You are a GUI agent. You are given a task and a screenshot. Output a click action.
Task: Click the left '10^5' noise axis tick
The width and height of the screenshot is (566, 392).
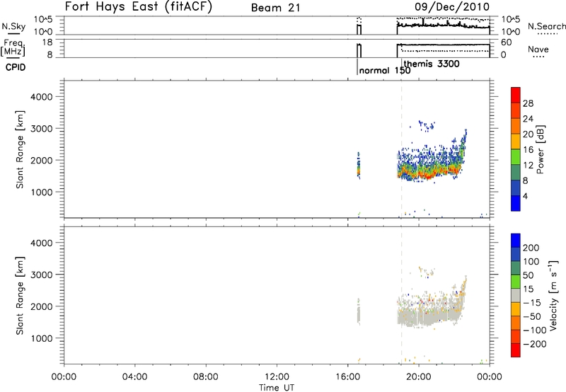[x=43, y=20]
